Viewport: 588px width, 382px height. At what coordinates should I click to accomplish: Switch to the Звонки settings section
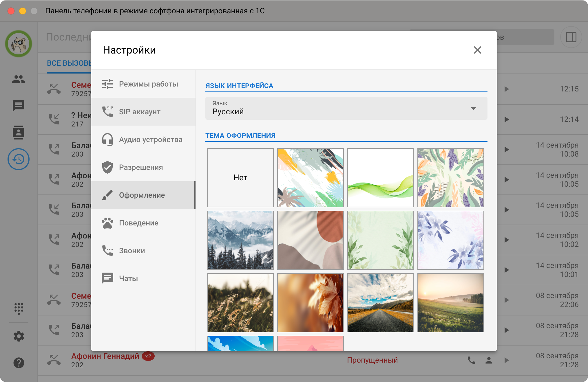tap(143, 251)
